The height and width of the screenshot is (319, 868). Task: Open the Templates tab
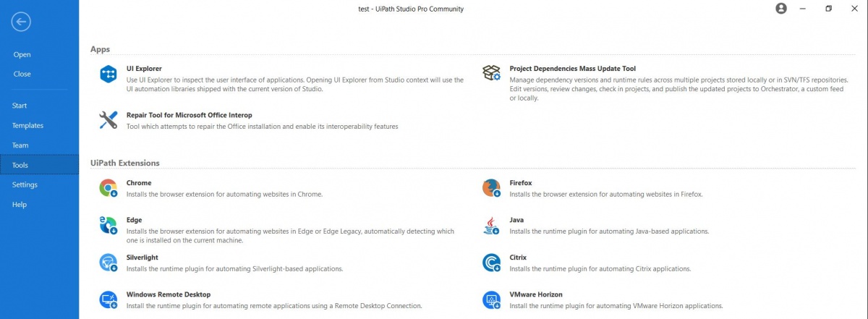27,125
